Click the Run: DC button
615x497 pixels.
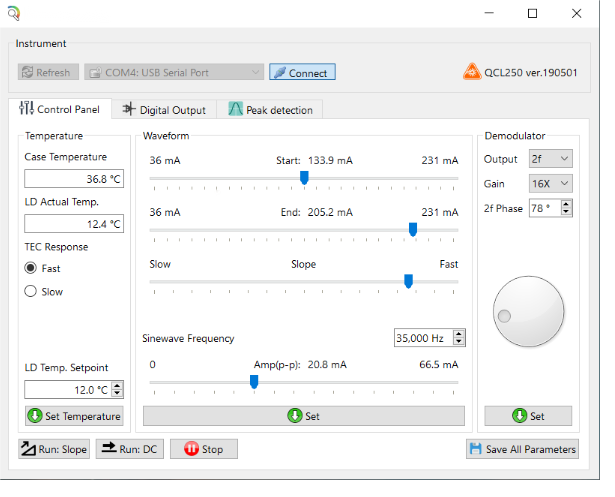[x=129, y=449]
